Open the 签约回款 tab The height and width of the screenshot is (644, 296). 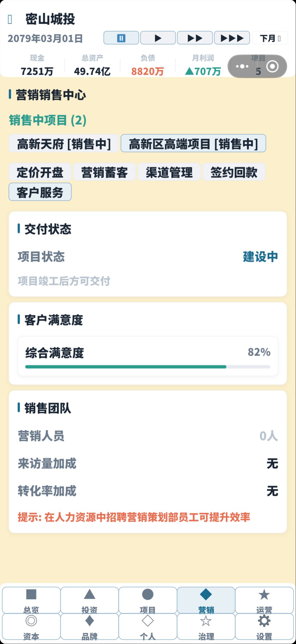[234, 172]
